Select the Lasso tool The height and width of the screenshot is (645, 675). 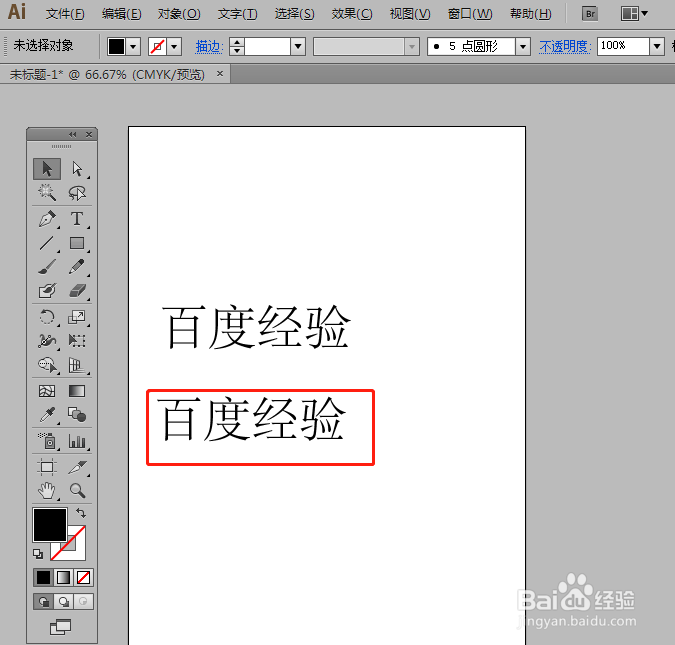77,192
